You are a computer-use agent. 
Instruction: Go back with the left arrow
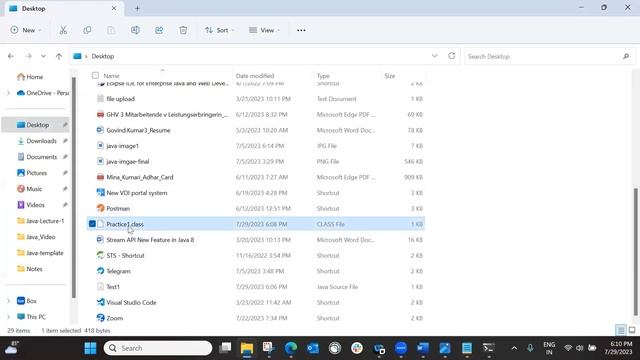tap(11, 56)
